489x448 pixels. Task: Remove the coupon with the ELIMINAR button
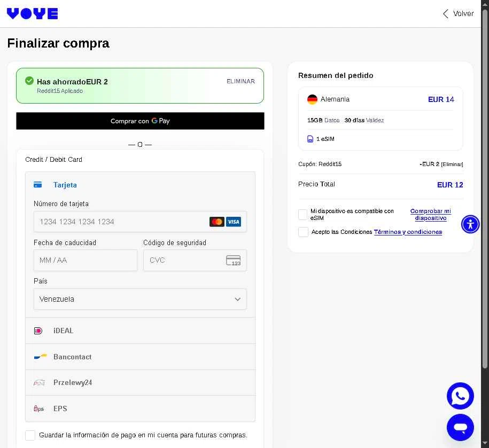240,81
